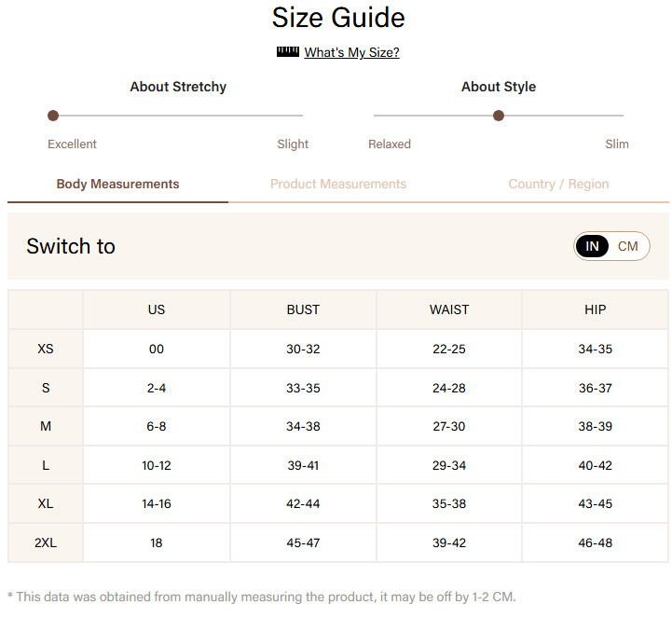Click the About Style slider handle

499,116
